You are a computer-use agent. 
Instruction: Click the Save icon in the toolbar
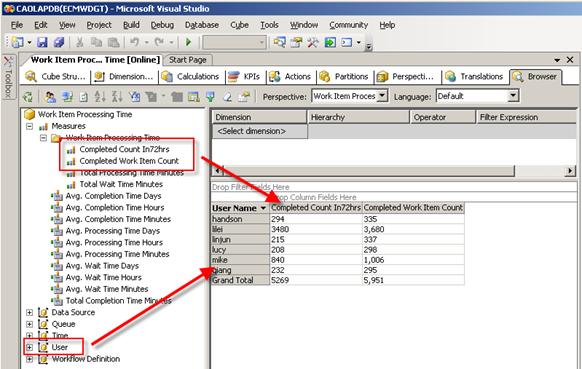[x=42, y=42]
